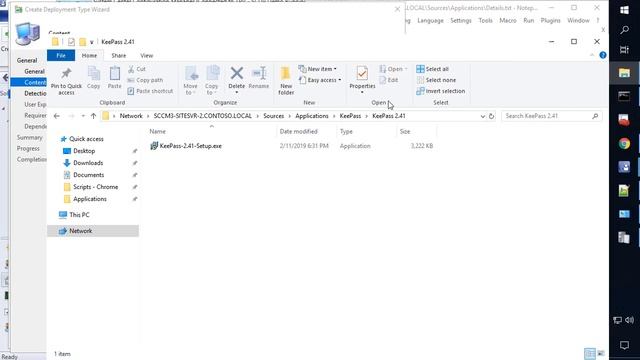Click the Cut command
This screenshot has width=640, height=360.
(x=137, y=69)
